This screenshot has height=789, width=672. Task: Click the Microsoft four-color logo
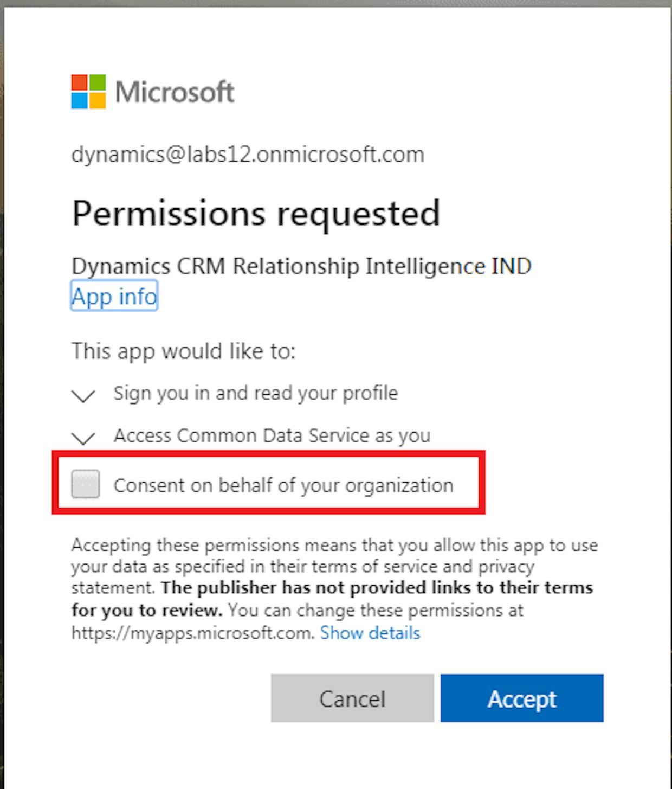(88, 92)
